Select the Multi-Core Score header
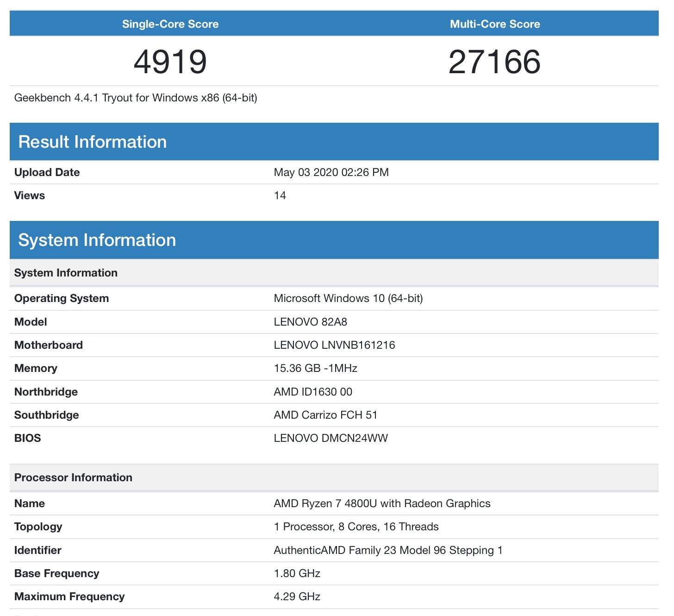This screenshot has height=616, width=674. 495,24
